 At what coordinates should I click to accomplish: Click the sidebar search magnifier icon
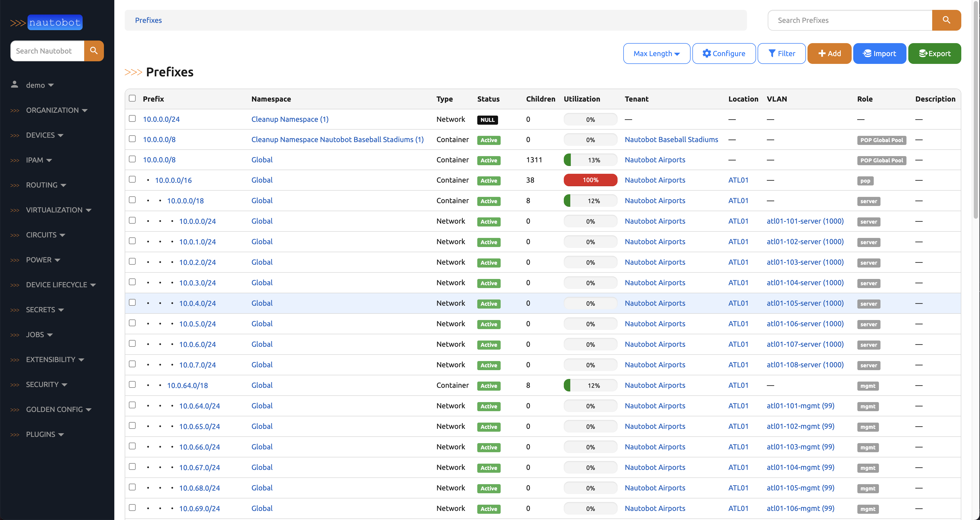94,51
